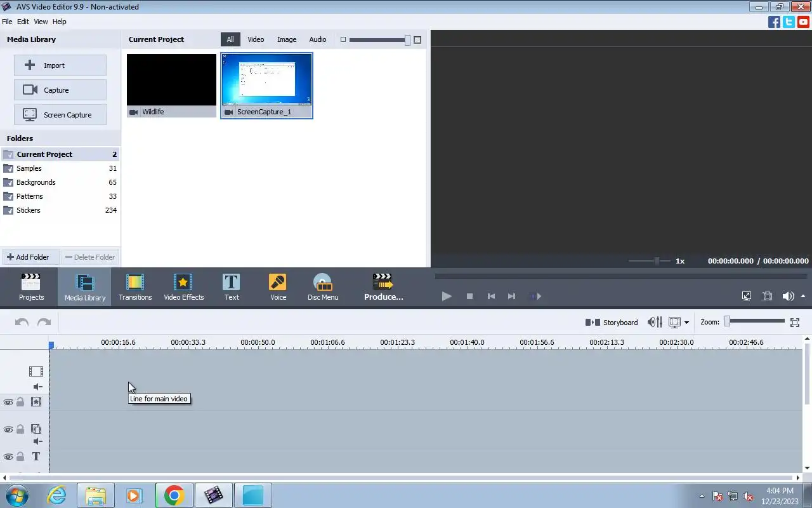Click the Capture button

click(60, 90)
